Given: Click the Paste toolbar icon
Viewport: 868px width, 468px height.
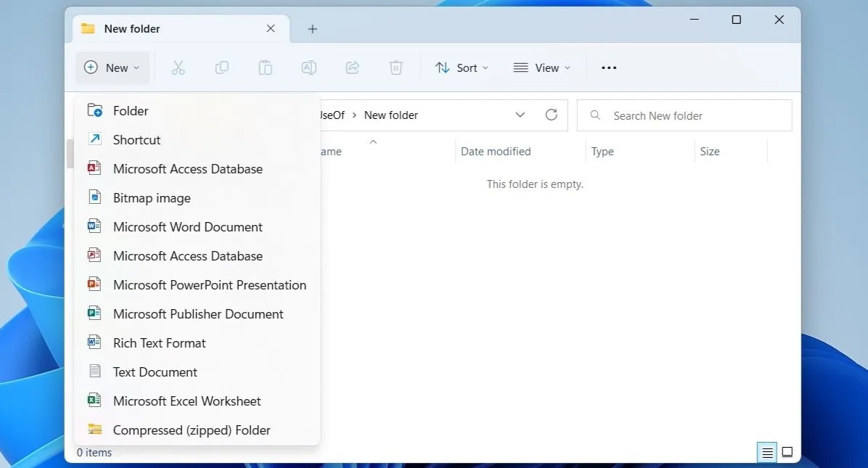Looking at the screenshot, I should [266, 67].
